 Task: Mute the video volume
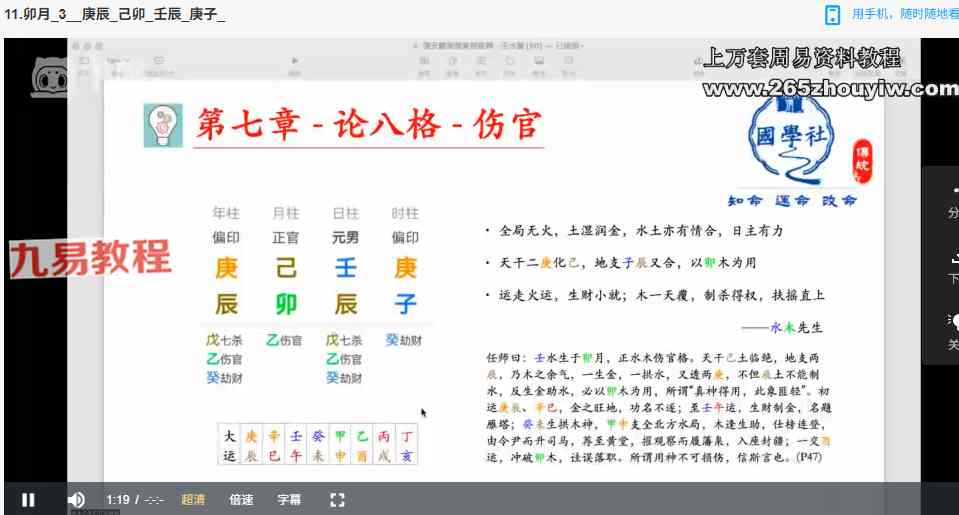pyautogui.click(x=76, y=499)
